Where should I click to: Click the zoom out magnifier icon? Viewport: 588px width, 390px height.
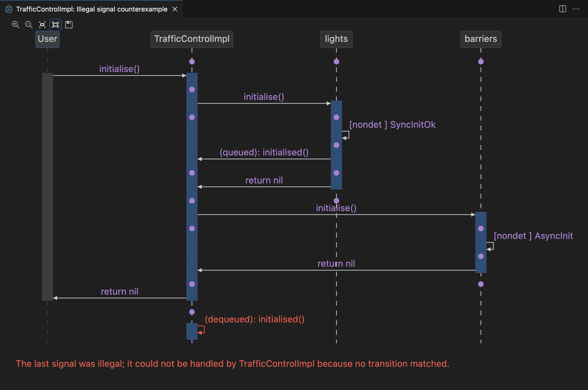29,25
